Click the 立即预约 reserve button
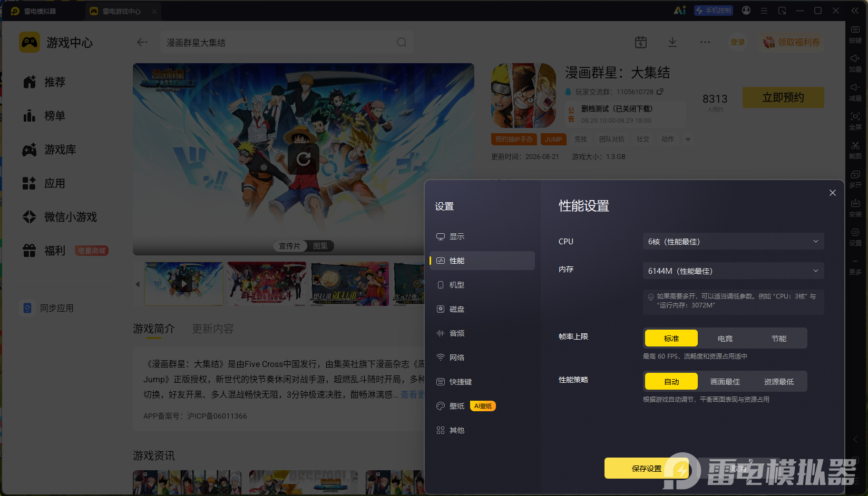Screen dimensions: 868x496 coord(783,97)
